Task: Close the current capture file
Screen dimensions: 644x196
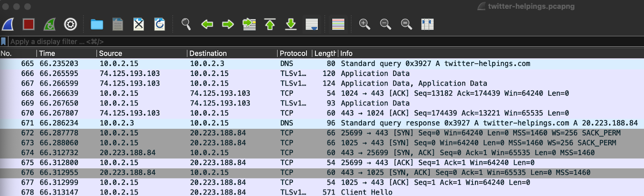Action: (x=138, y=24)
